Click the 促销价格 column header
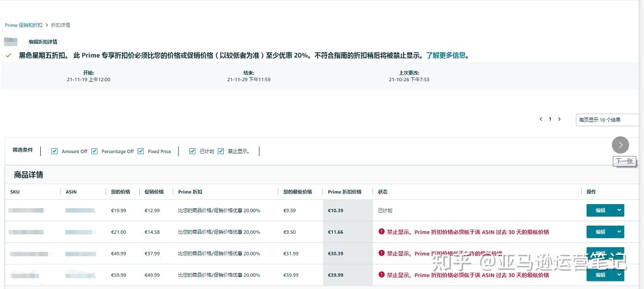This screenshot has height=289, width=644. click(154, 192)
